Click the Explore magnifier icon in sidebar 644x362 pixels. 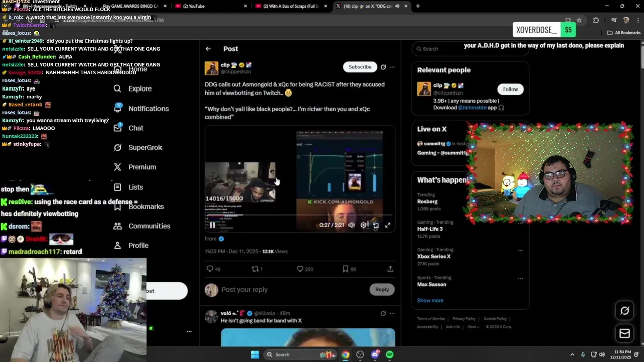pos(117,88)
